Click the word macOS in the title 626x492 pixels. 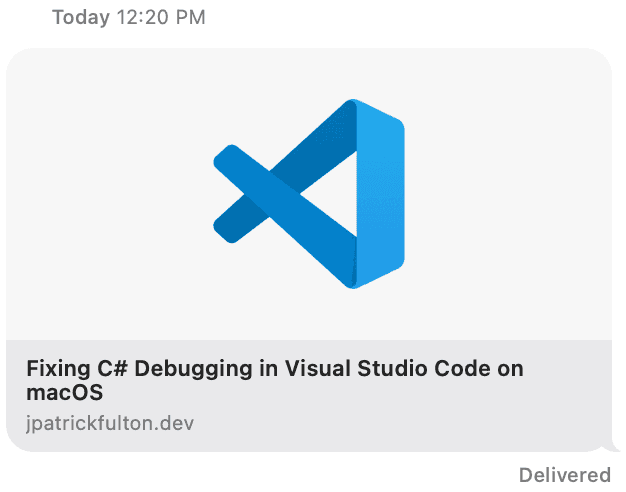(x=64, y=393)
